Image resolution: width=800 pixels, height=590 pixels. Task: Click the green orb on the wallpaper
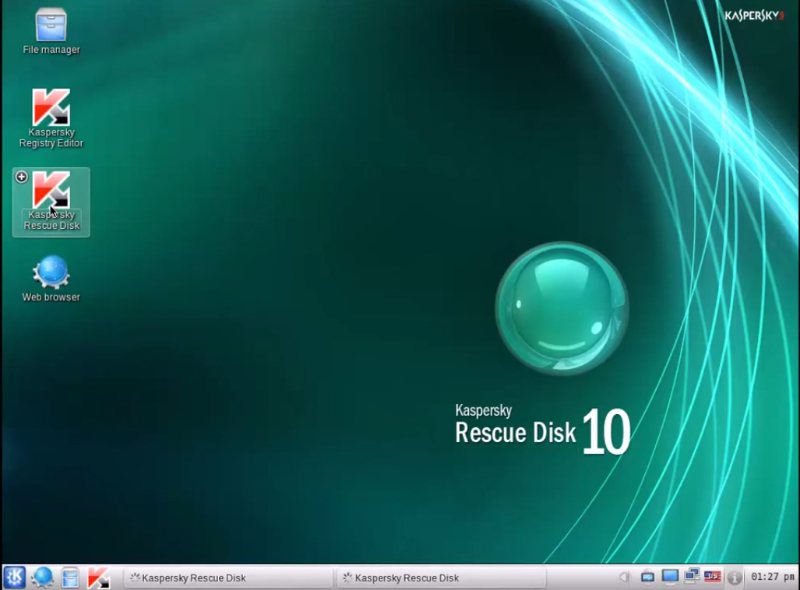coord(562,308)
